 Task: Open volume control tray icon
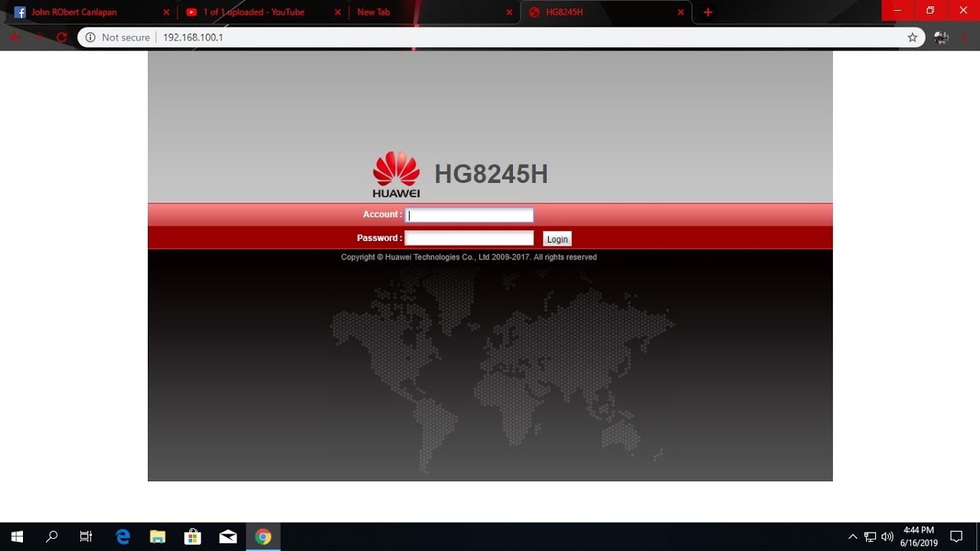click(x=887, y=536)
